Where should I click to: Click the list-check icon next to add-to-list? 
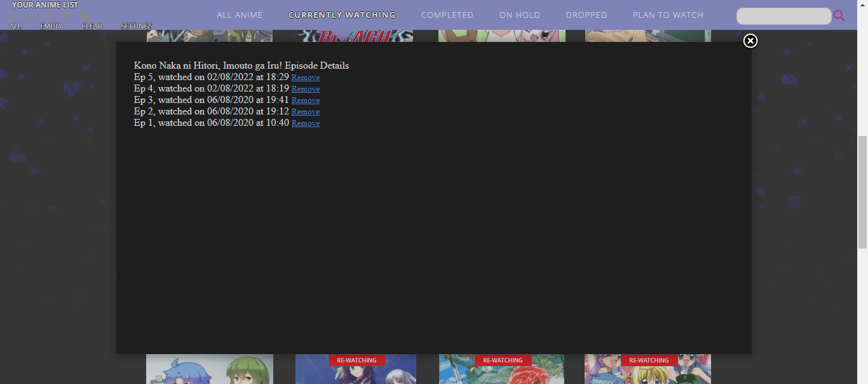(x=47, y=16)
